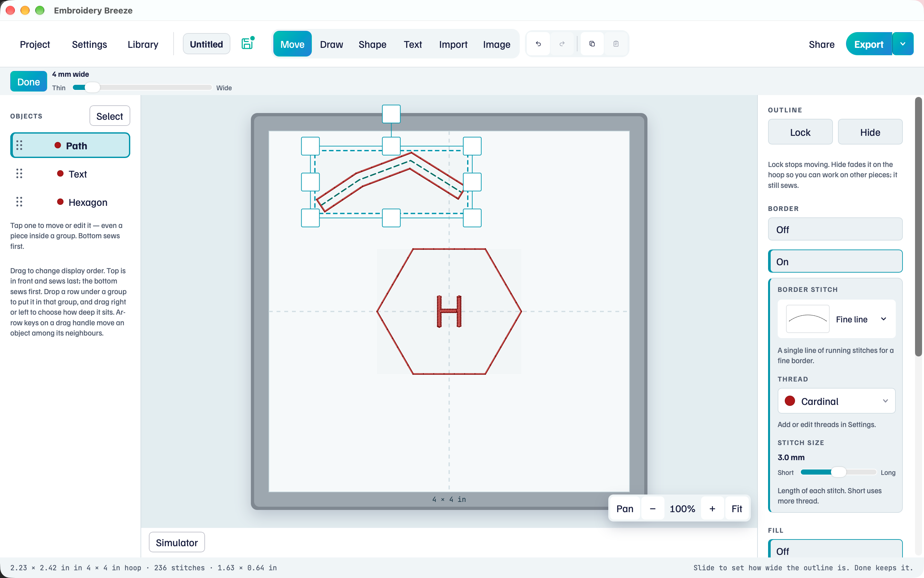This screenshot has height=578, width=924.
Task: Click the outline width slider track
Action: coord(142,87)
